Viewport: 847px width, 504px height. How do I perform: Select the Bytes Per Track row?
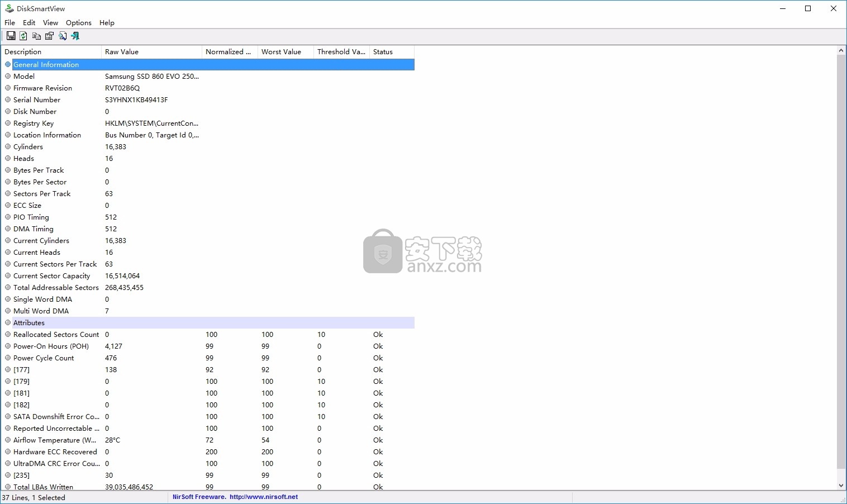coord(208,170)
